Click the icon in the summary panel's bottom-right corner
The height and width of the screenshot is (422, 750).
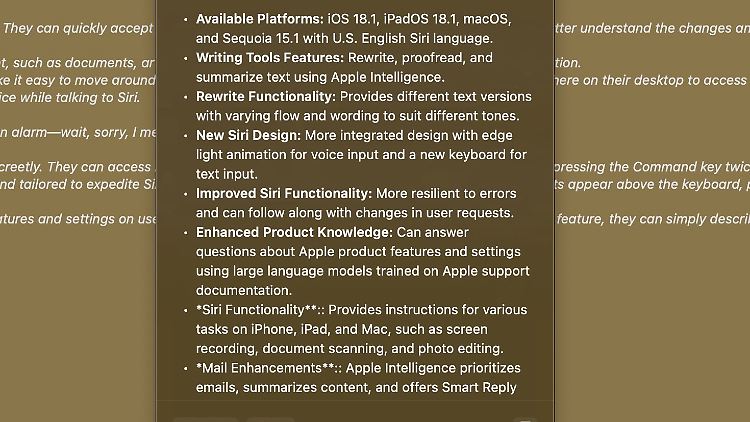tap(525, 420)
